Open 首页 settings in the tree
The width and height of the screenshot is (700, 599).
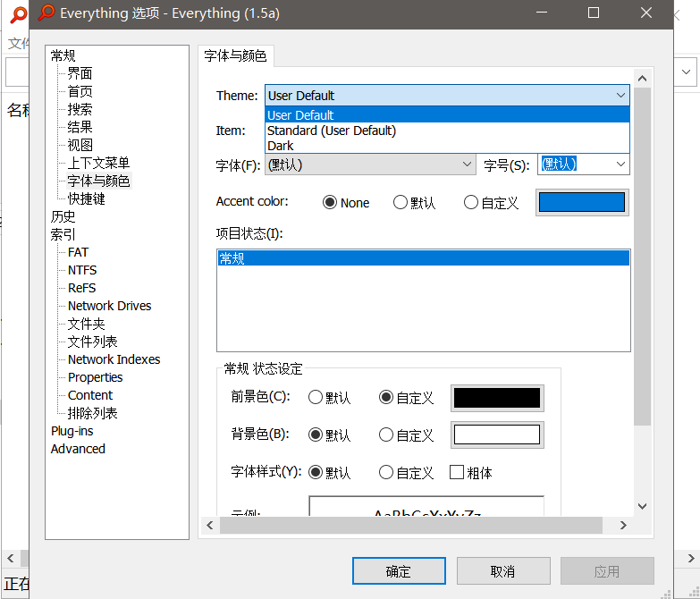tap(80, 91)
